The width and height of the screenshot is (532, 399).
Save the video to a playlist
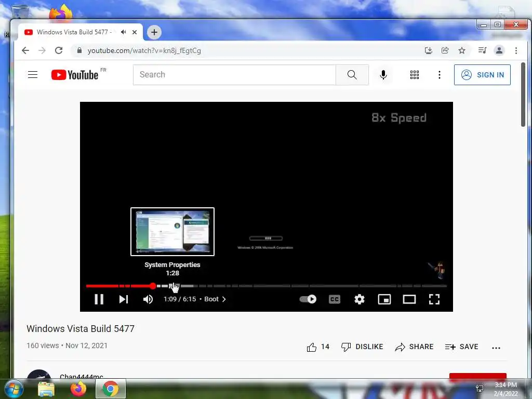click(x=461, y=347)
